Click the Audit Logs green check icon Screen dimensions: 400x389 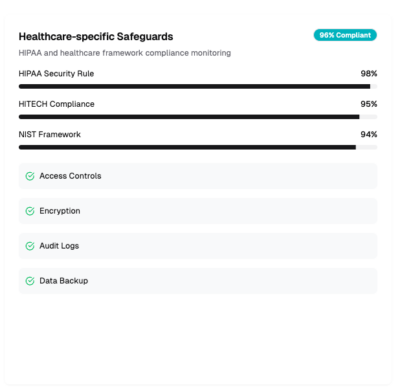pyautogui.click(x=30, y=246)
